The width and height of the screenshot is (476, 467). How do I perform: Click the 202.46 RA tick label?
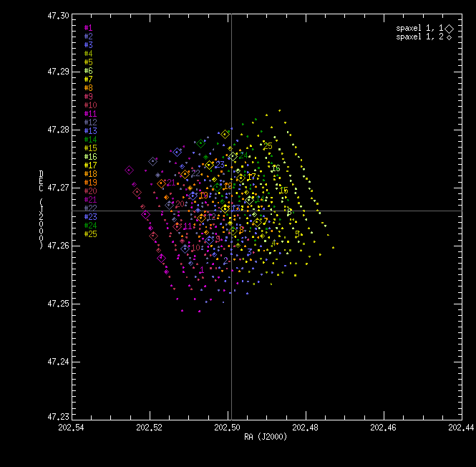[x=383, y=428]
